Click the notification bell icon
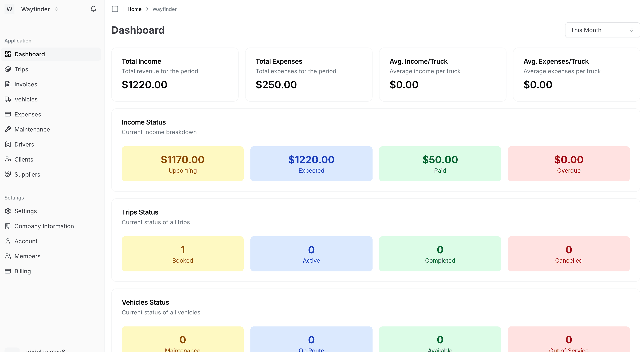 tap(93, 9)
